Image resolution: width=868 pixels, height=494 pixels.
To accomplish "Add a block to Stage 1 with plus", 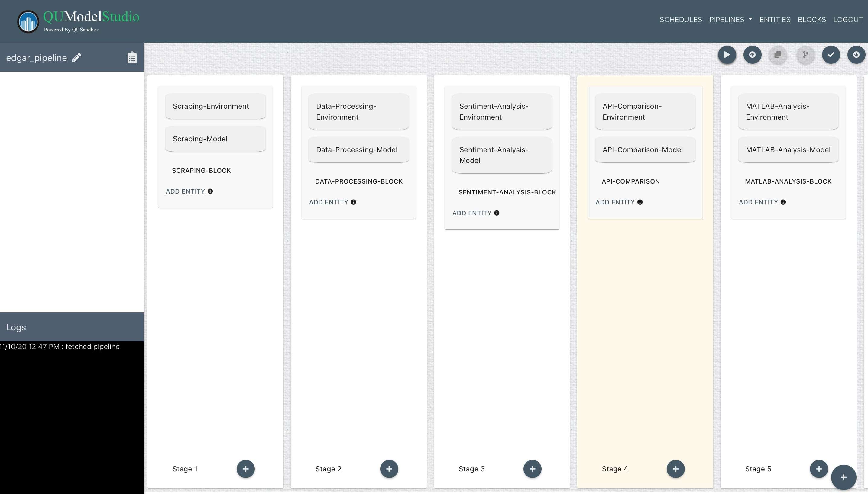I will pyautogui.click(x=245, y=469).
